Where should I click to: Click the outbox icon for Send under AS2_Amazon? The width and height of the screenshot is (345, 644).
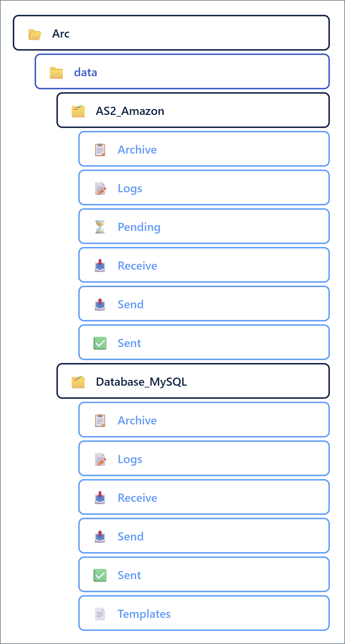(x=100, y=304)
